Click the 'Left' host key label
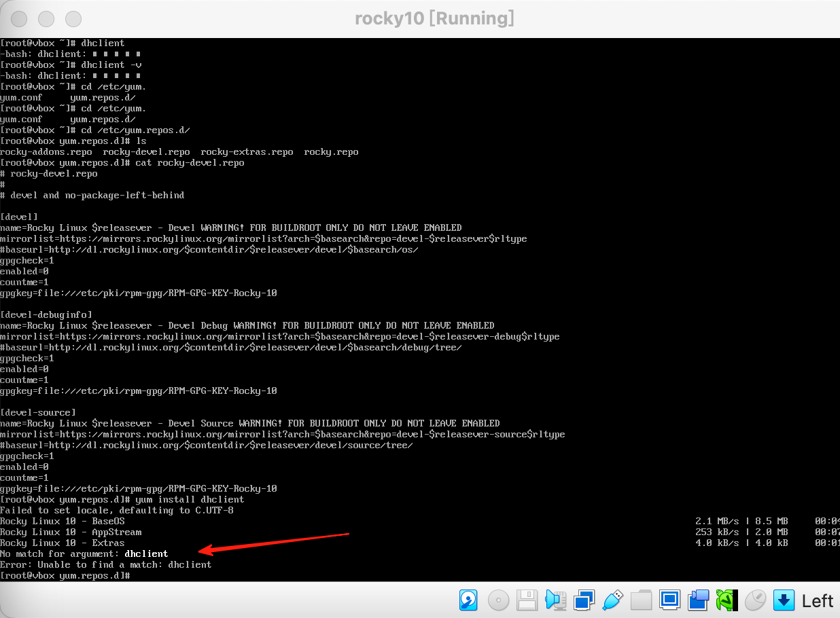The image size is (840, 618). click(818, 601)
